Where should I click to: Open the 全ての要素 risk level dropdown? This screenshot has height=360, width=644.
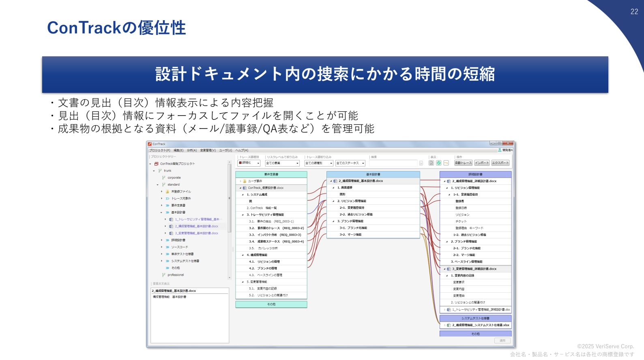[x=282, y=163]
